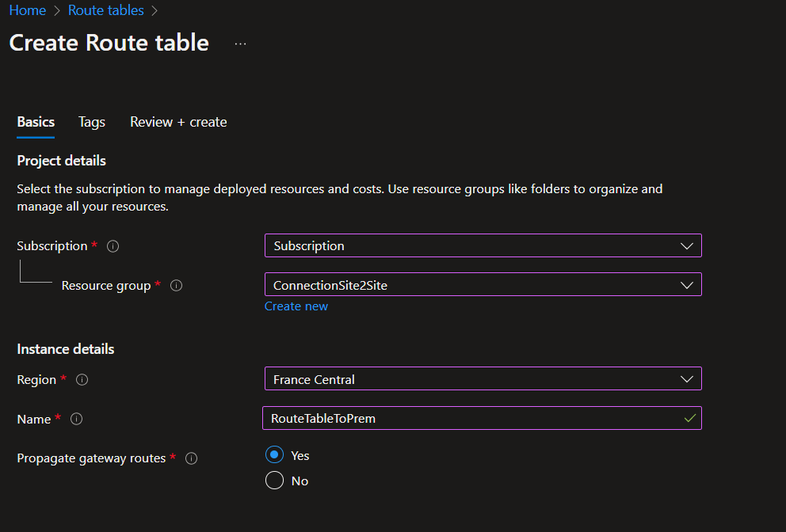Screen dimensions: 786x532
Task: Click the Region info icon
Action: click(x=82, y=380)
